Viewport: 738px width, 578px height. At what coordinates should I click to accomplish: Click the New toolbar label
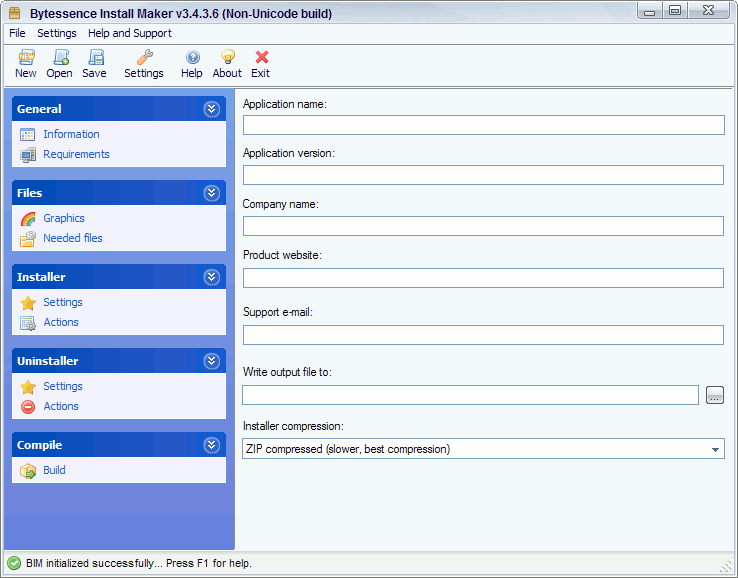(x=26, y=73)
